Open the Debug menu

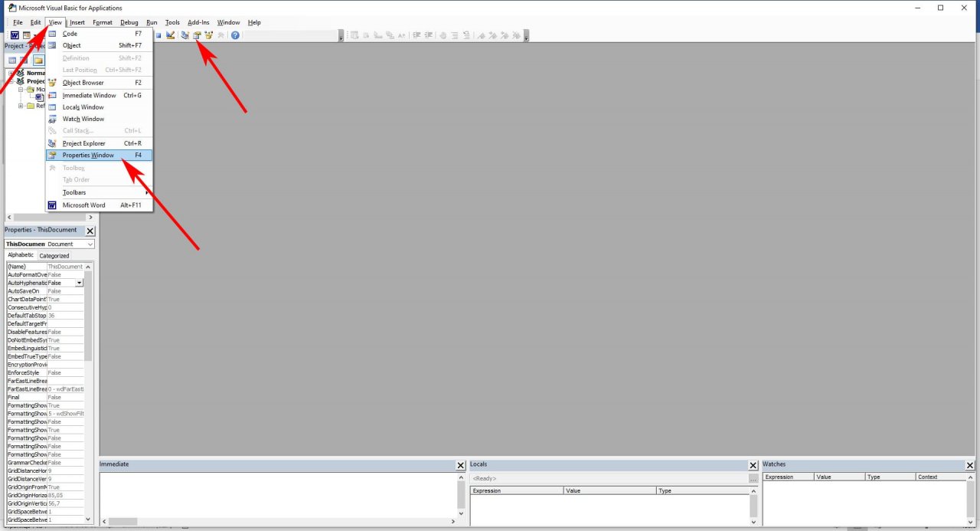tap(129, 22)
